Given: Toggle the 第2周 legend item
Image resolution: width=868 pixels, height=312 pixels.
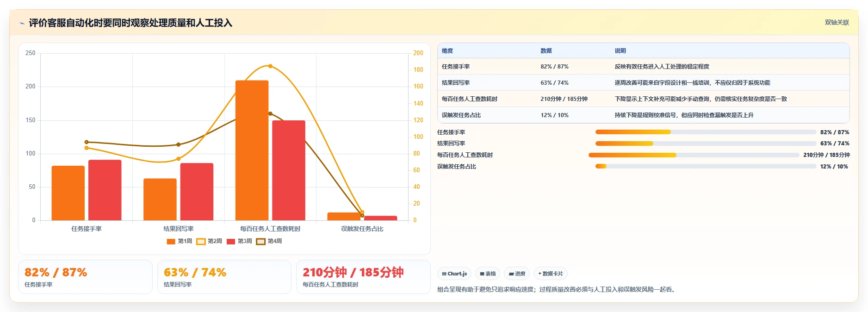Looking at the screenshot, I should click(209, 241).
